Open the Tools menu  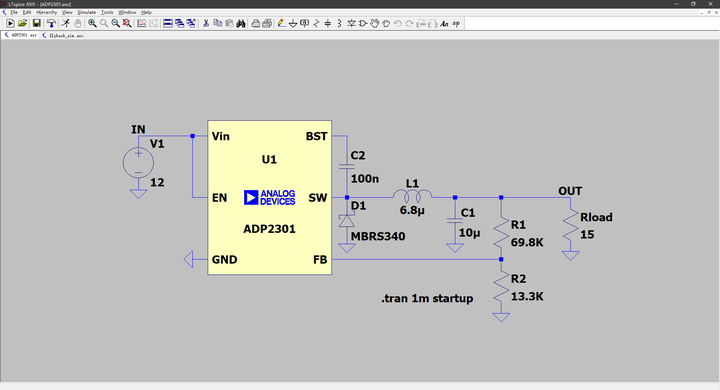coord(107,12)
